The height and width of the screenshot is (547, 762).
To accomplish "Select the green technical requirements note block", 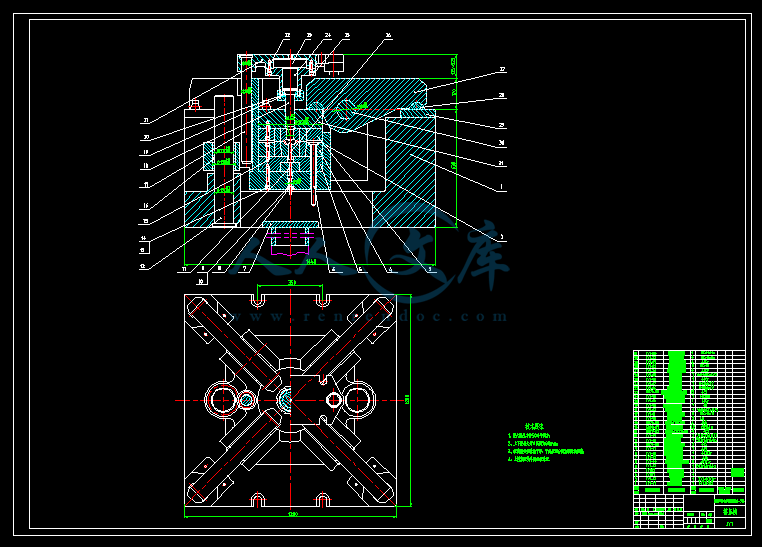I will coord(545,443).
